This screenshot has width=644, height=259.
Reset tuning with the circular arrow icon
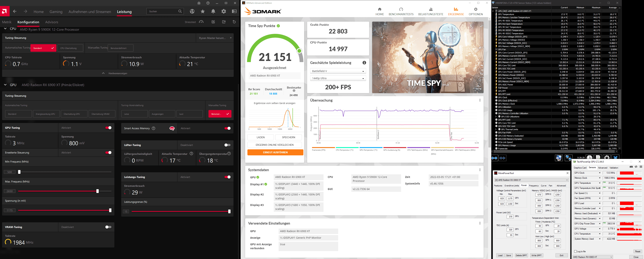click(x=234, y=22)
